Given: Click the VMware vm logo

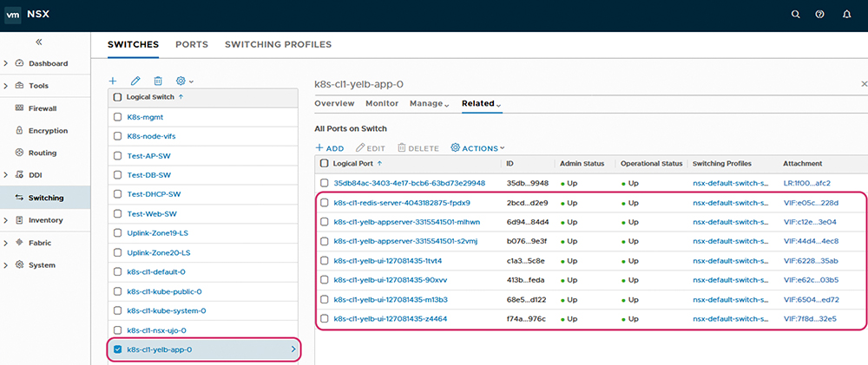Looking at the screenshot, I should tap(13, 15).
